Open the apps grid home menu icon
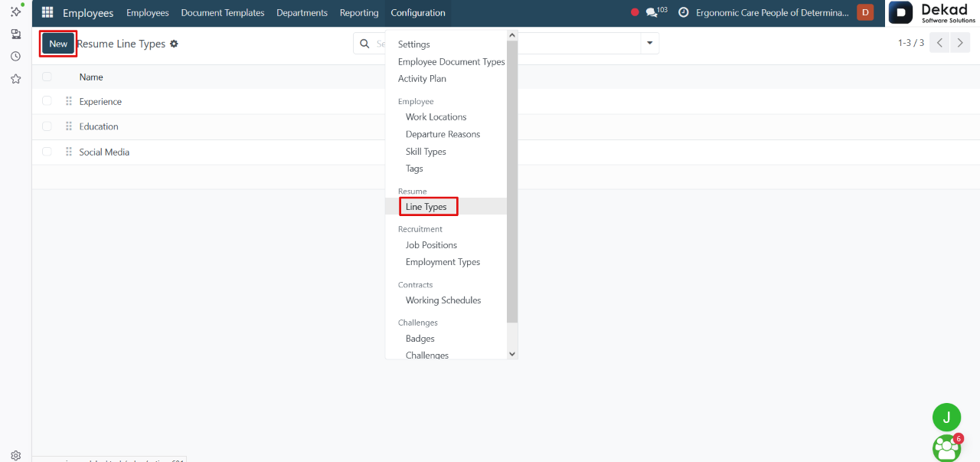 pyautogui.click(x=47, y=12)
